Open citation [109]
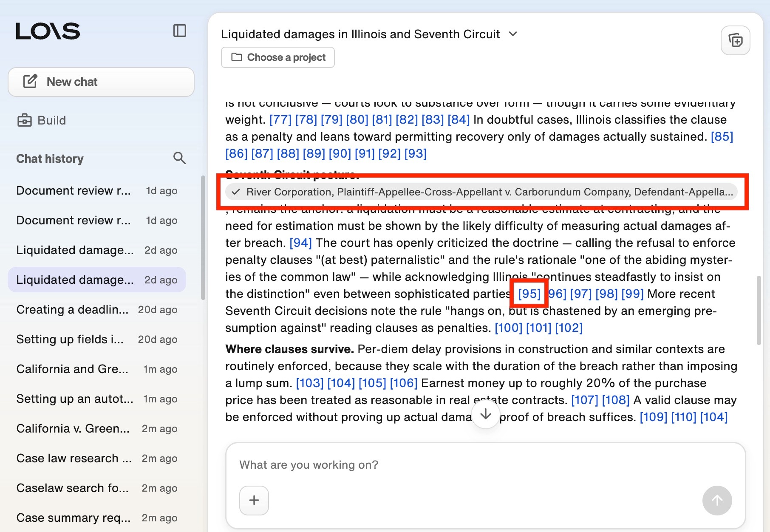 654,417
